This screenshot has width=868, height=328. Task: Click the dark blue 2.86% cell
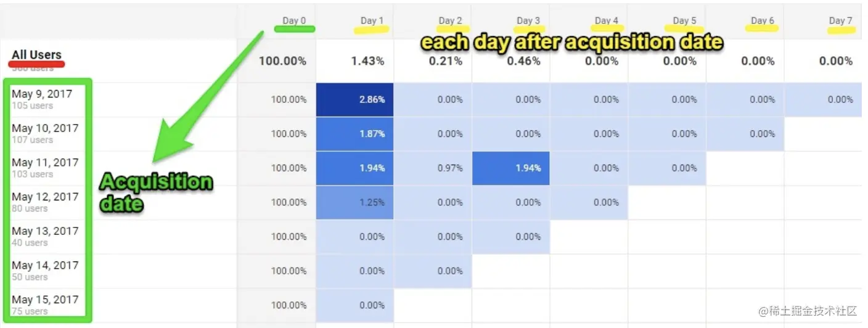[x=354, y=99]
